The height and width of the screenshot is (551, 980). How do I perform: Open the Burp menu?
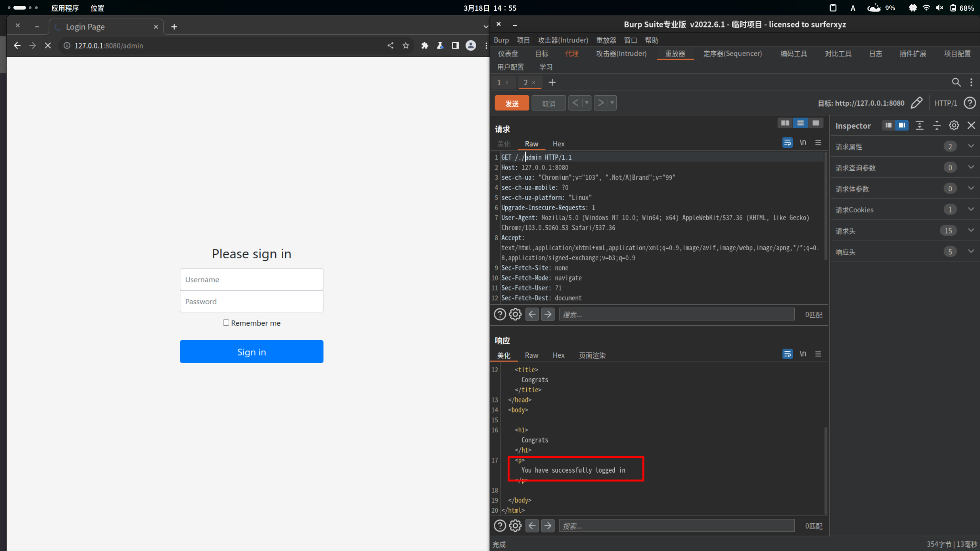coord(501,40)
